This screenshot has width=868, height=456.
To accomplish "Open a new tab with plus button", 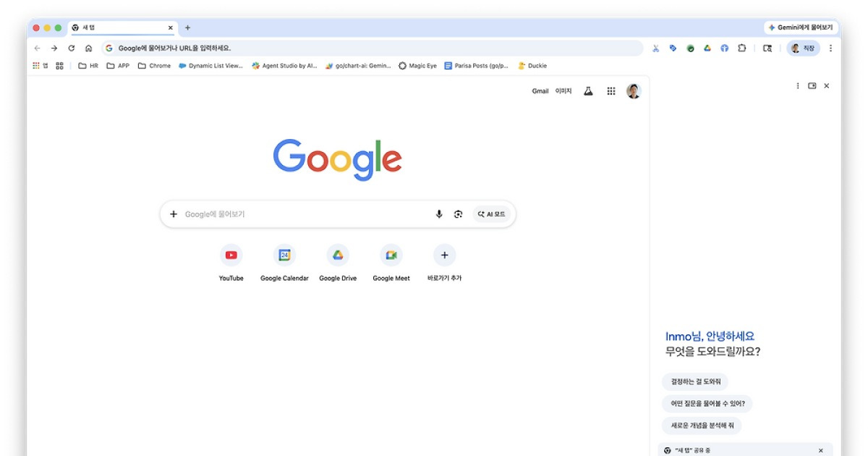I will 187,28.
